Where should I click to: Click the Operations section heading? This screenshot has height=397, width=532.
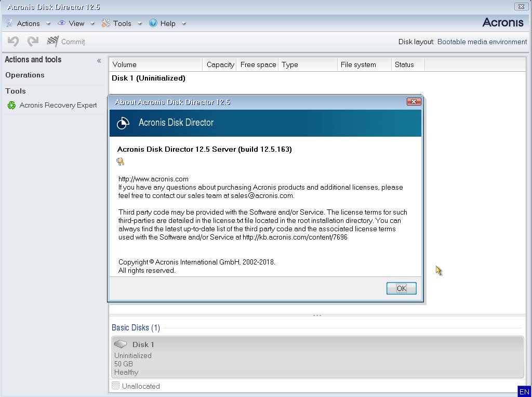[x=25, y=75]
